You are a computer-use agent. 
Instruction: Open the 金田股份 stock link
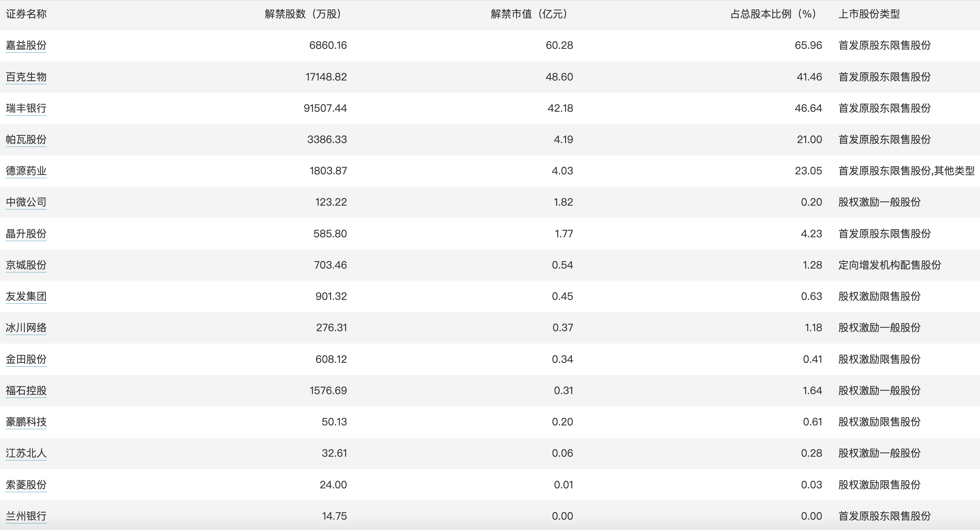pyautogui.click(x=26, y=359)
